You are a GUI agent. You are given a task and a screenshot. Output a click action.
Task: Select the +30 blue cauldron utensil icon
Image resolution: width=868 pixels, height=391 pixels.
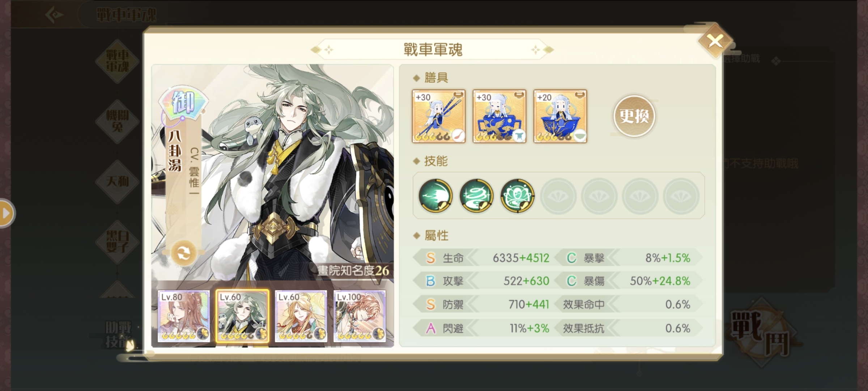(499, 116)
